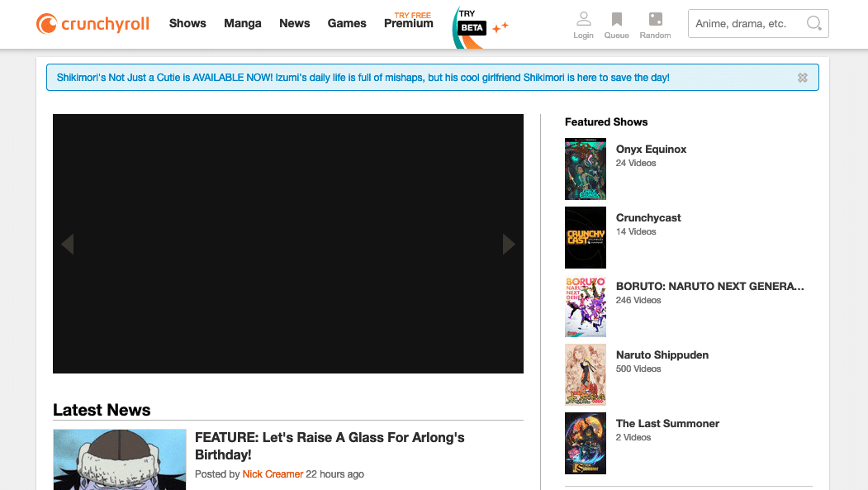Open the Naruto Shippuden title link
This screenshot has height=490, width=868.
662,355
